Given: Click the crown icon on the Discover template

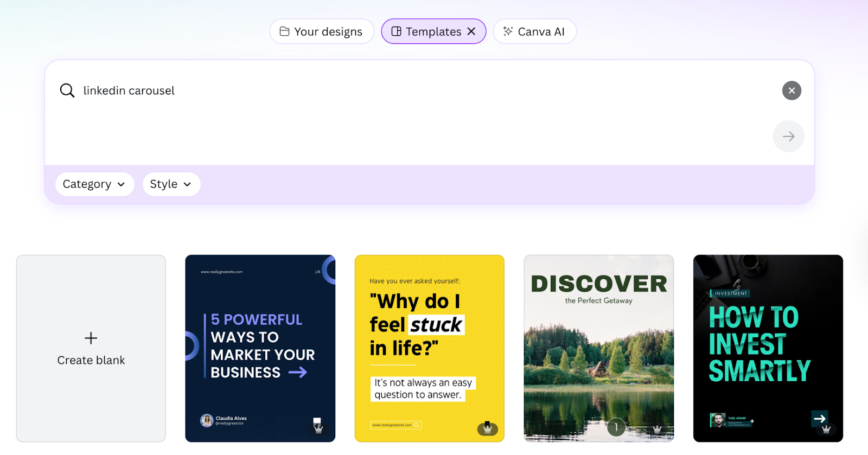Looking at the screenshot, I should 657,429.
